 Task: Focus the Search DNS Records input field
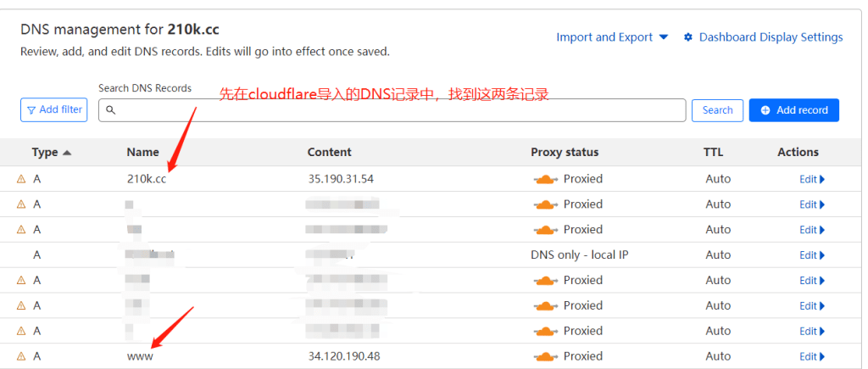398,110
